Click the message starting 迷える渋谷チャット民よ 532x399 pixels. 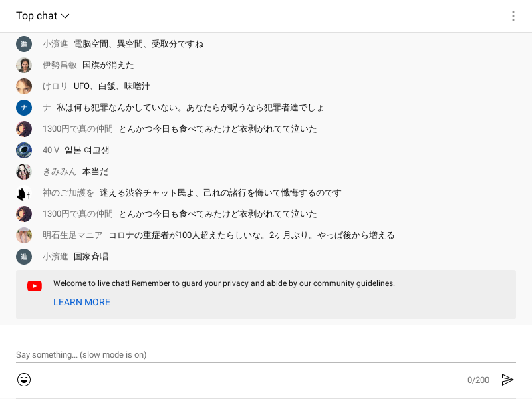coord(221,193)
